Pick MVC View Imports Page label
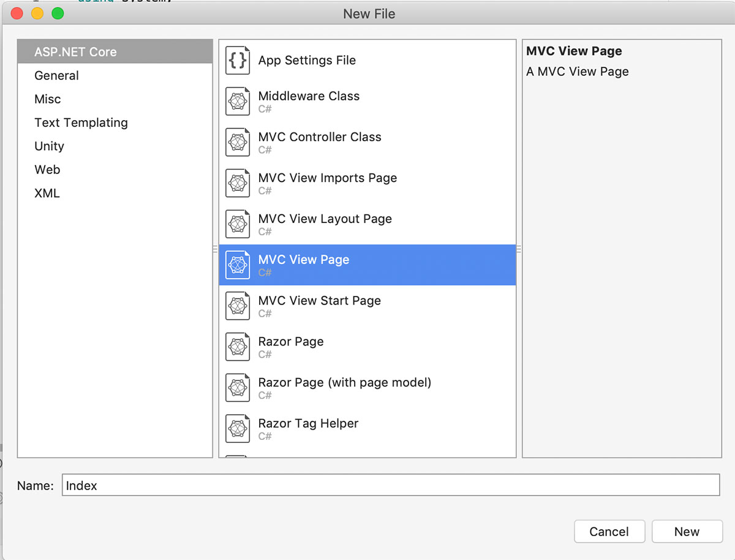Screen dimensions: 735x560 [x=328, y=178]
